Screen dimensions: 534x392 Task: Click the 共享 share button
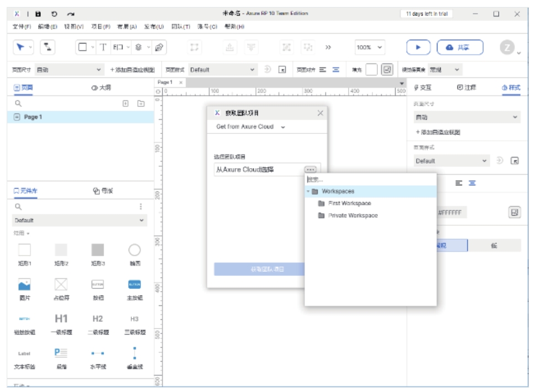pyautogui.click(x=460, y=47)
